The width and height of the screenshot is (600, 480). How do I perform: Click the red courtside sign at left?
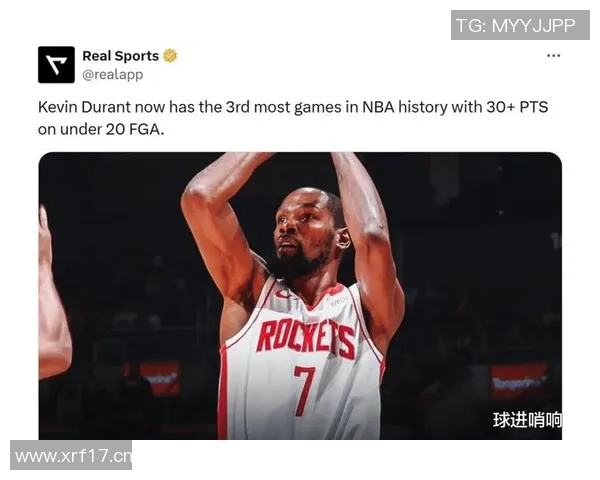pos(160,378)
